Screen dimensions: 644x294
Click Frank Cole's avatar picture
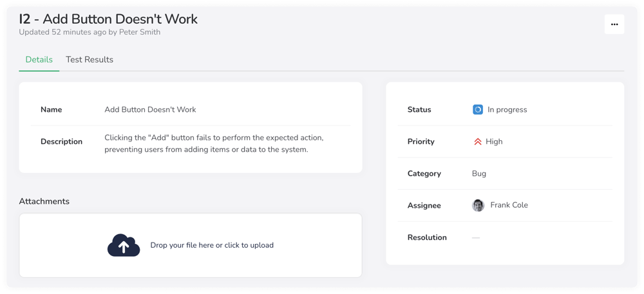(x=478, y=205)
